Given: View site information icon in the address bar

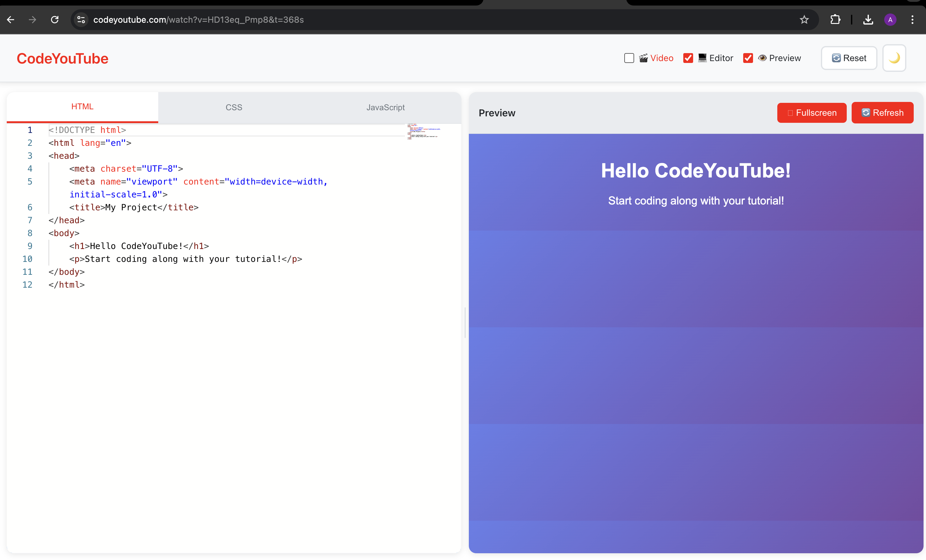Looking at the screenshot, I should 81,20.
